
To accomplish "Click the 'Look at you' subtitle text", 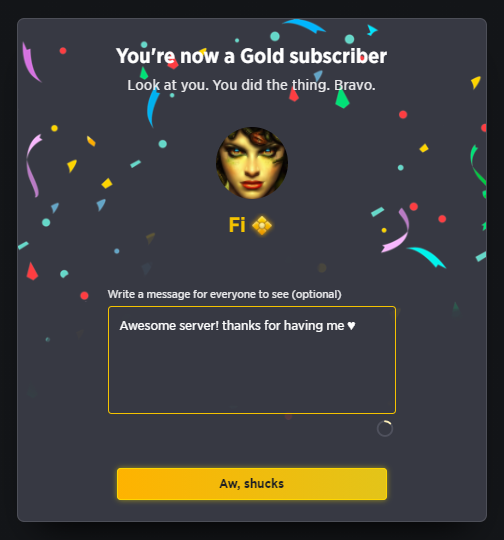I will [251, 85].
